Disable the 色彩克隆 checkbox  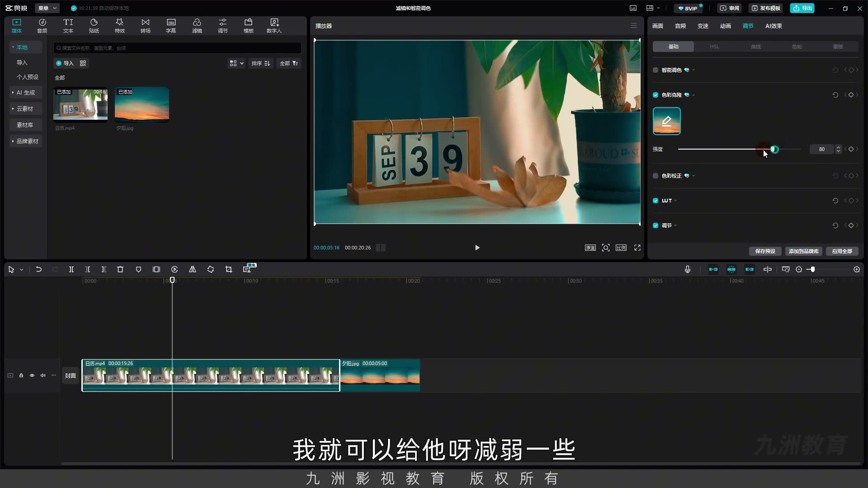(656, 95)
